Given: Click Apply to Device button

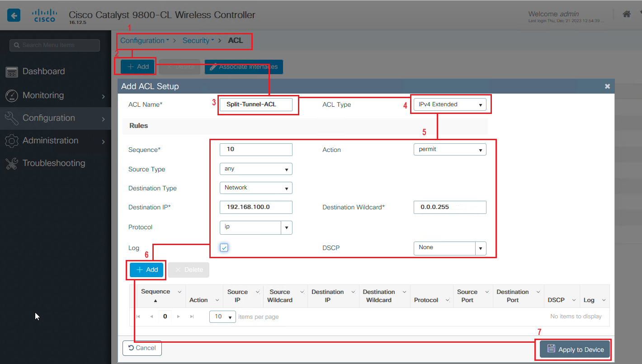Looking at the screenshot, I should point(575,350).
